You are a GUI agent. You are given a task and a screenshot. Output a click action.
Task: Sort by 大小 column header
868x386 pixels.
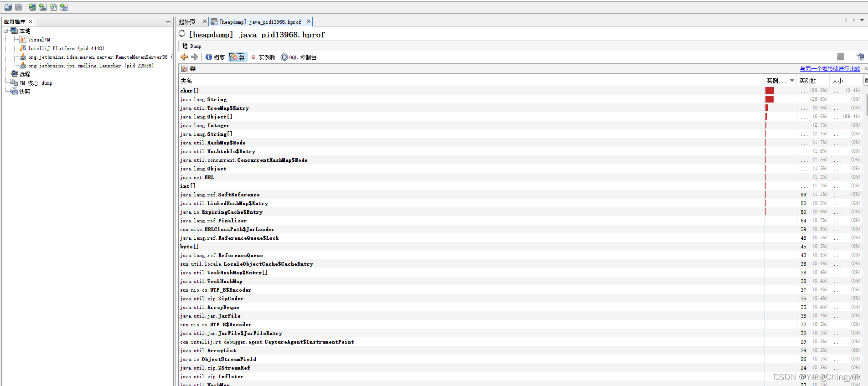point(846,81)
